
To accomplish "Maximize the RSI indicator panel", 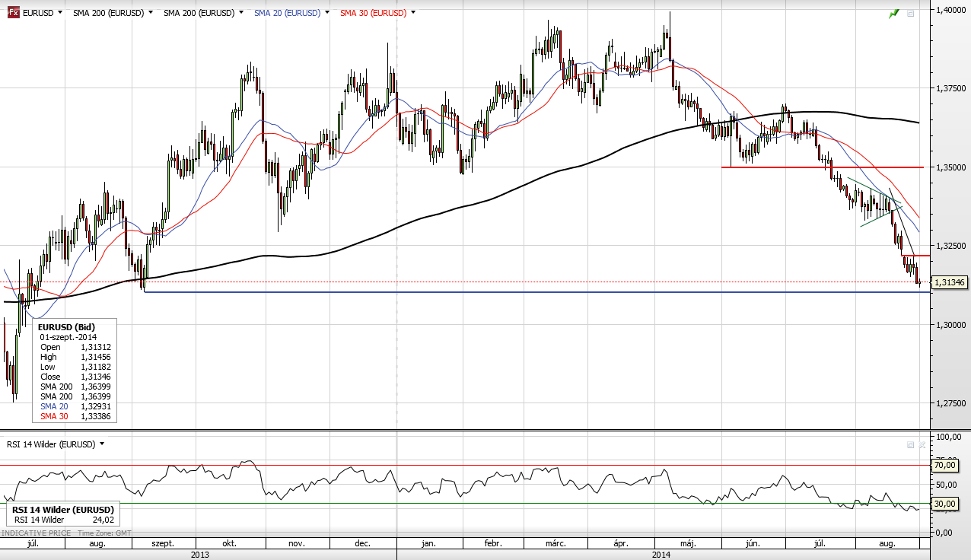I will (x=910, y=444).
